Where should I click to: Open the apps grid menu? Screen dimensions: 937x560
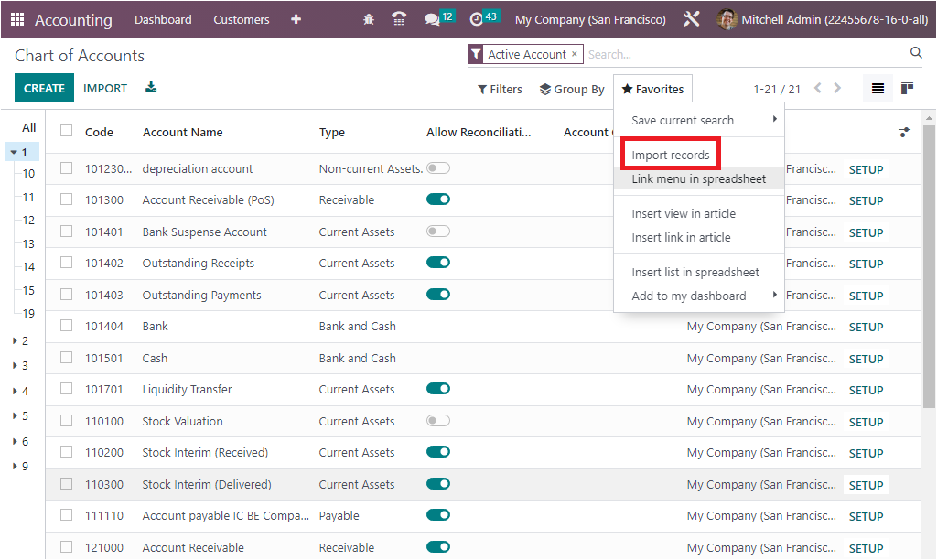coord(17,20)
